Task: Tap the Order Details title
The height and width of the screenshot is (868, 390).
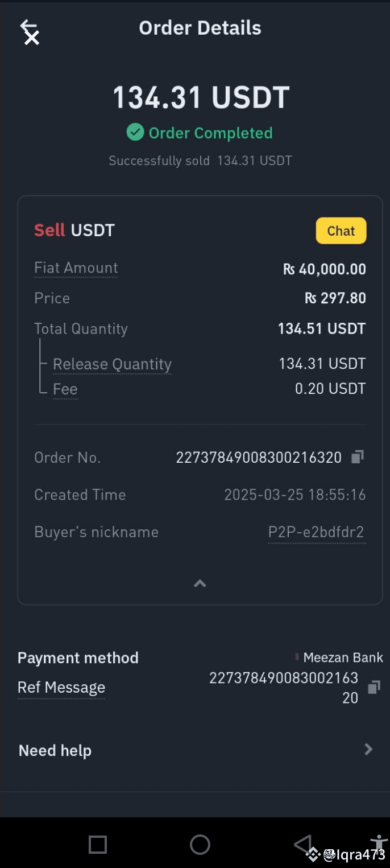Action: [200, 28]
